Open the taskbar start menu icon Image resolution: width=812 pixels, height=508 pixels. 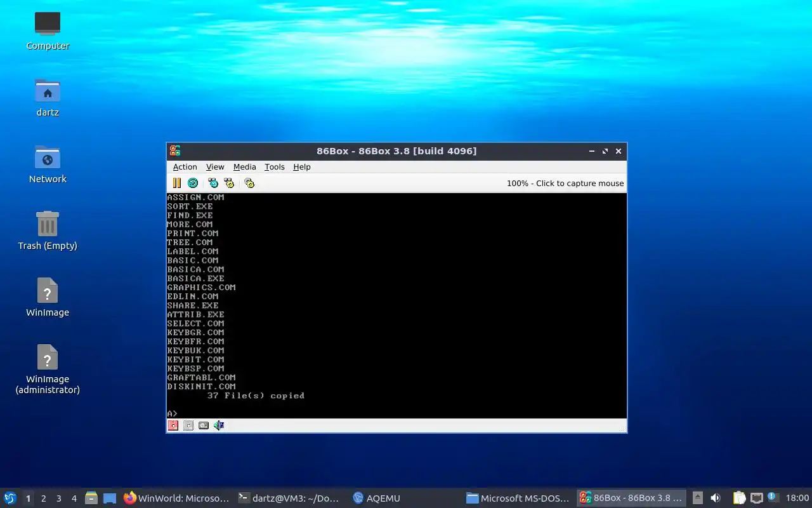(10, 498)
